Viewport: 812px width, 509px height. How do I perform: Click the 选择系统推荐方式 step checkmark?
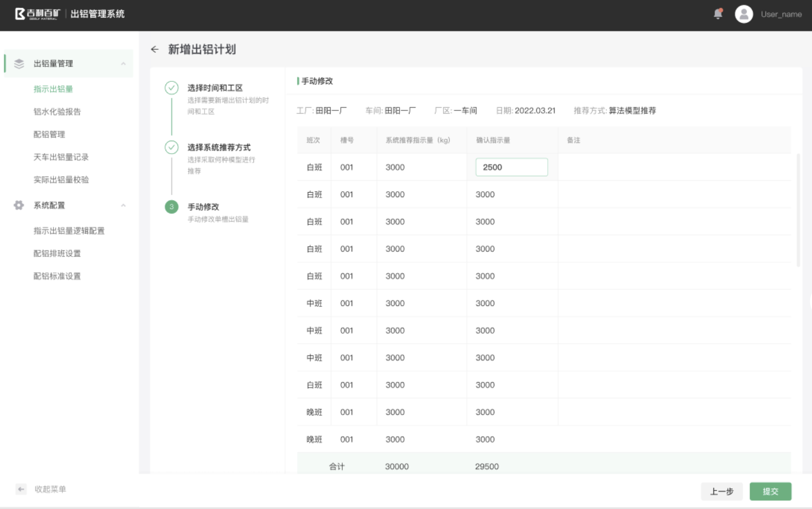pyautogui.click(x=172, y=148)
